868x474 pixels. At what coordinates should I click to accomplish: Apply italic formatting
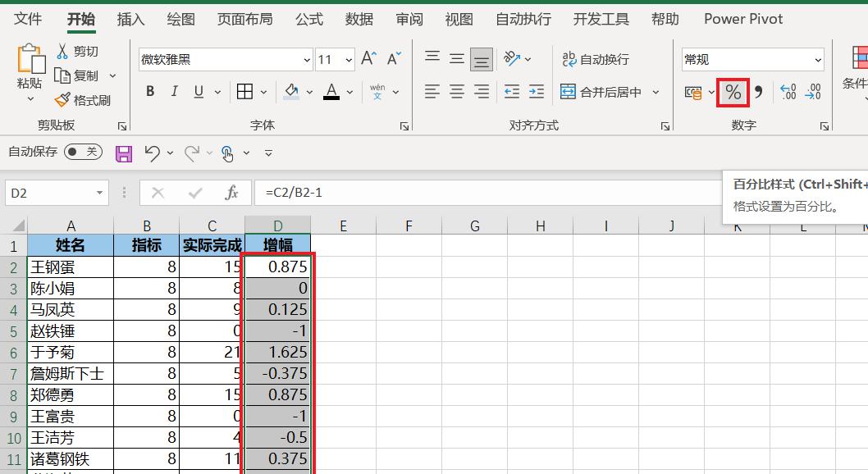pos(175,91)
